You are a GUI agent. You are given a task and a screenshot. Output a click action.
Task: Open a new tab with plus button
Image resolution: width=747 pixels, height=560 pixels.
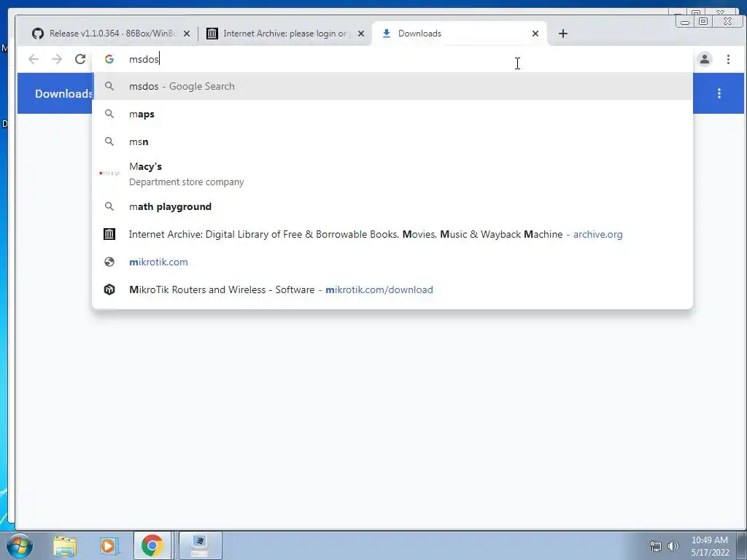(563, 34)
